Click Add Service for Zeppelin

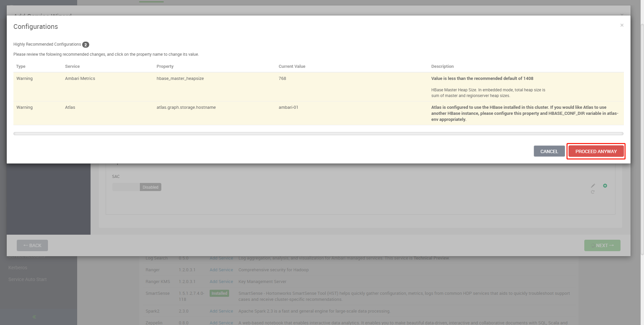tap(221, 323)
